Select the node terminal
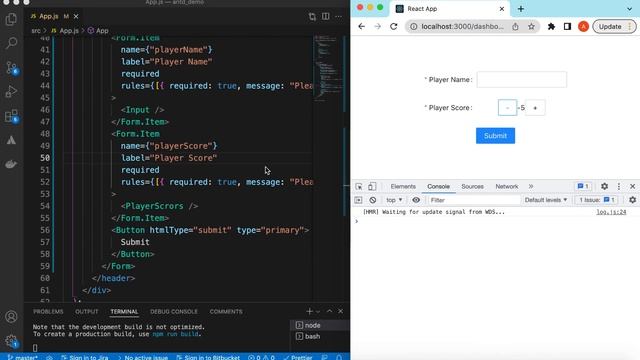The width and height of the screenshot is (640, 360). point(320,325)
